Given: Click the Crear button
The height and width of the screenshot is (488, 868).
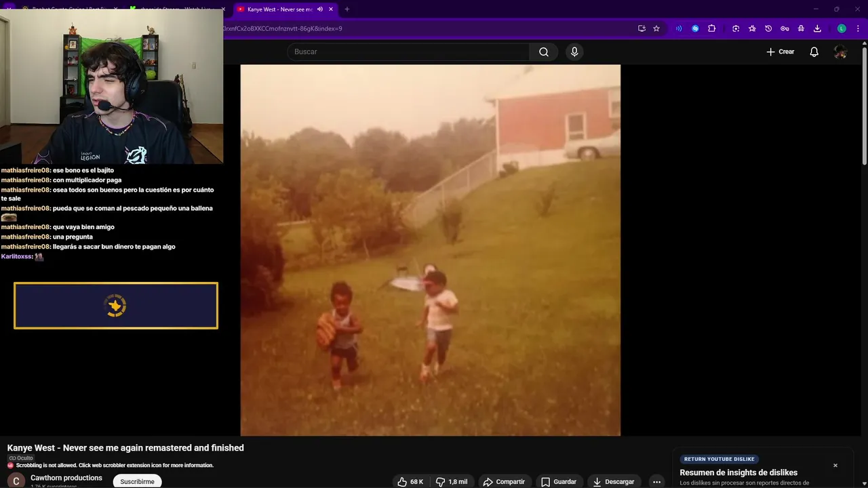Looking at the screenshot, I should click(780, 52).
